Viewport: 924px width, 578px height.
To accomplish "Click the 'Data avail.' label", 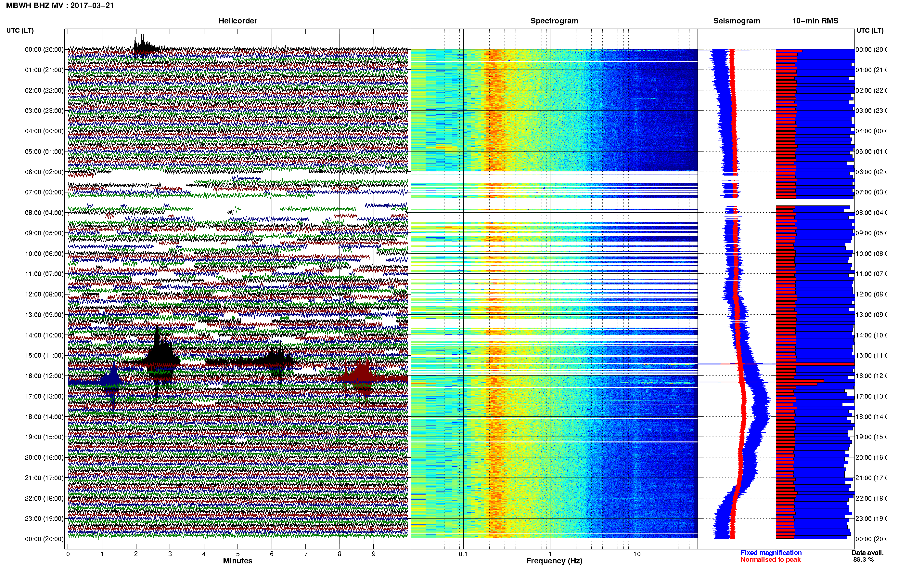I will [867, 553].
